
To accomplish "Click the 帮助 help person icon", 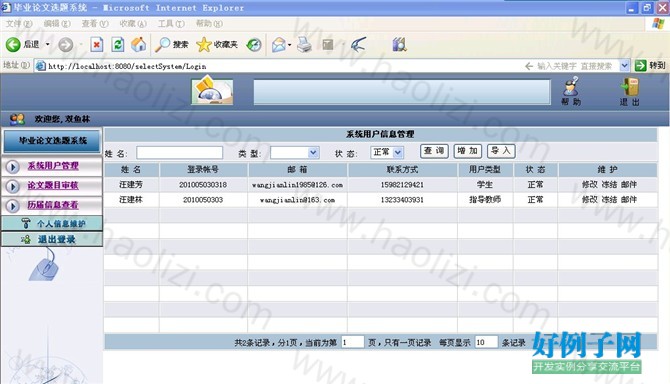I will click(x=571, y=86).
